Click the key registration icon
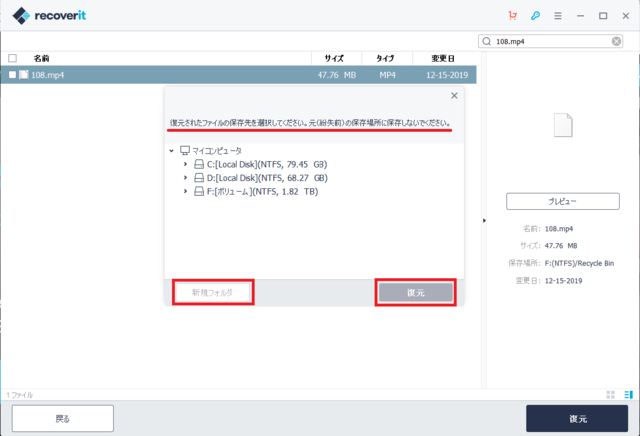The image size is (640, 436). coord(535,16)
